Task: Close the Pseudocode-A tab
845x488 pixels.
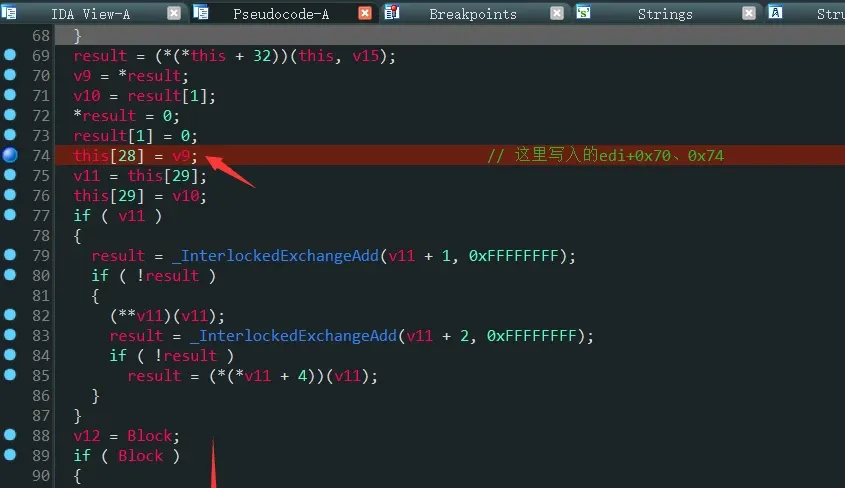Action: coord(365,13)
